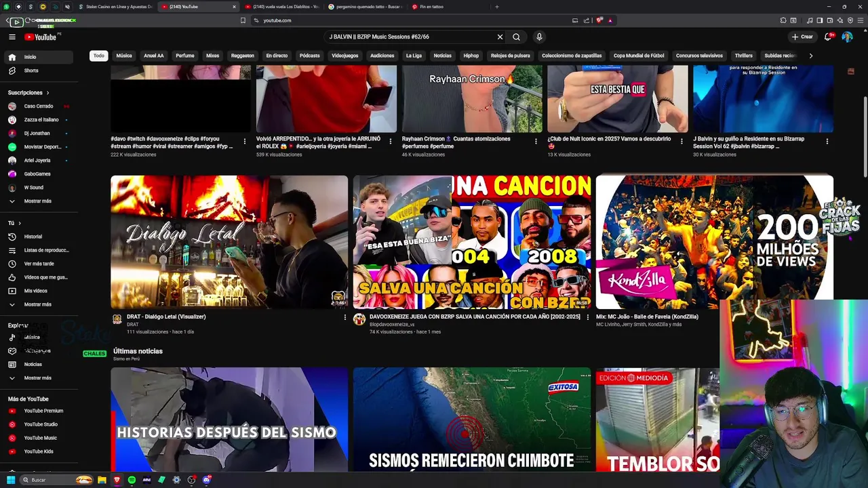Image resolution: width=868 pixels, height=488 pixels.
Task: Open Historial in sidebar
Action: [39, 237]
